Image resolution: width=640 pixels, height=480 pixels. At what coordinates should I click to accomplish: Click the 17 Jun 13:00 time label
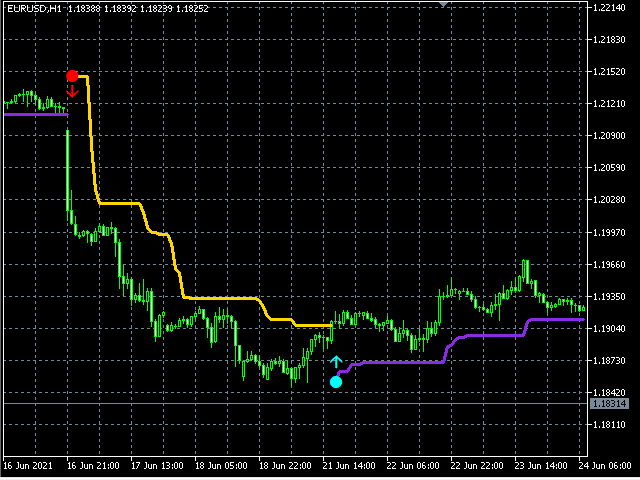pyautogui.click(x=157, y=466)
